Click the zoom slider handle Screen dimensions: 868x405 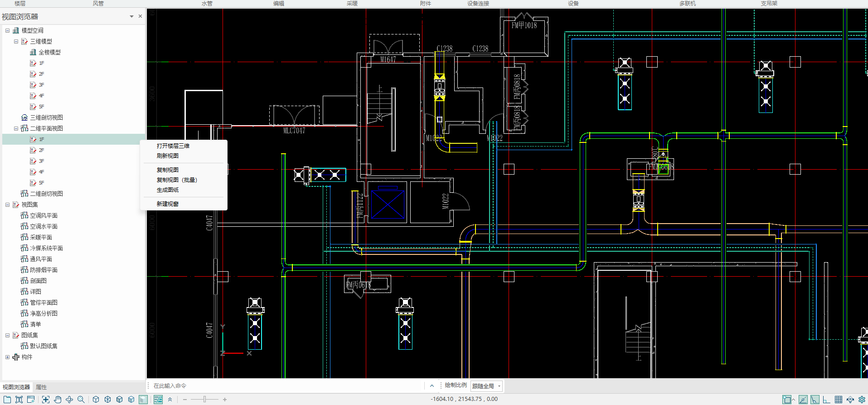click(204, 400)
